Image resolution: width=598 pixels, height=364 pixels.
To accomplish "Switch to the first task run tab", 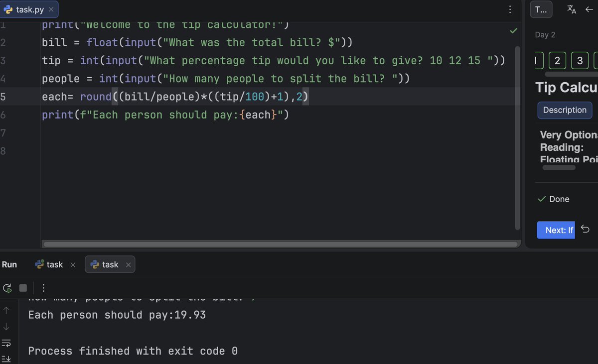I will tap(54, 264).
